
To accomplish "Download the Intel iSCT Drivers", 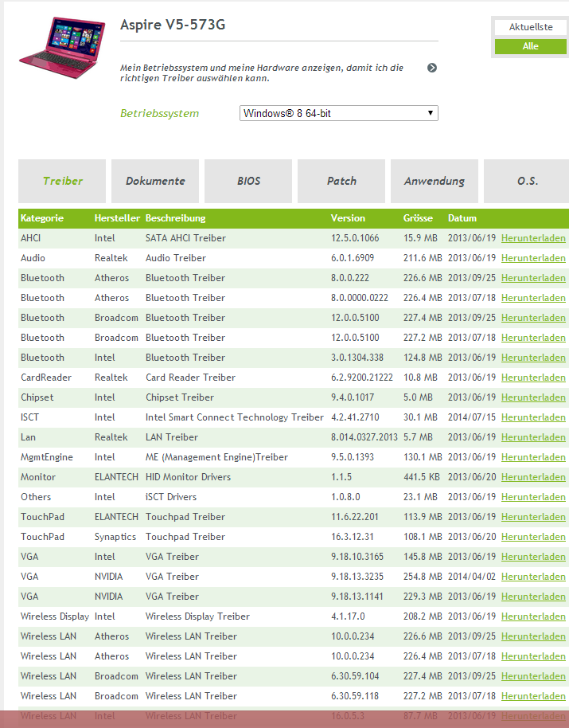I will point(533,497).
